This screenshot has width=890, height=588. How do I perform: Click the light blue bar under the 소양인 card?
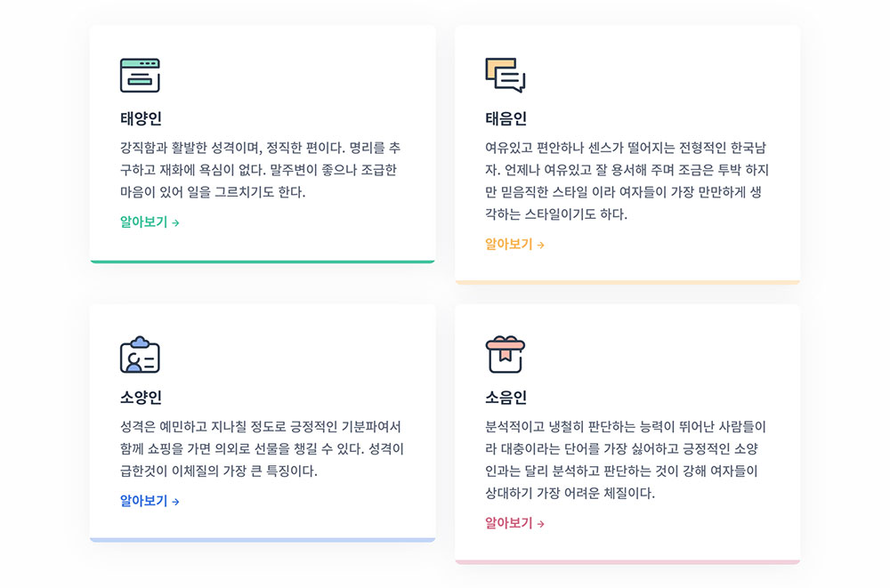tap(263, 540)
